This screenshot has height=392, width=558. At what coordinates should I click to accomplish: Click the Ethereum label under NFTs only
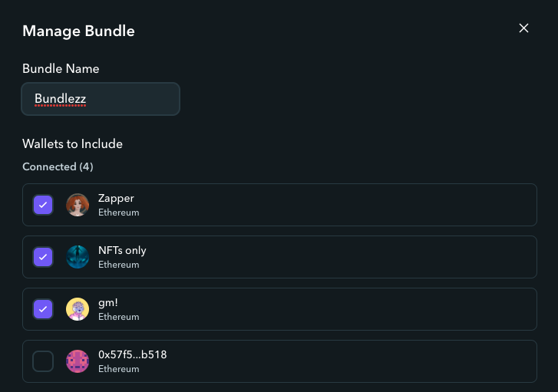click(118, 265)
